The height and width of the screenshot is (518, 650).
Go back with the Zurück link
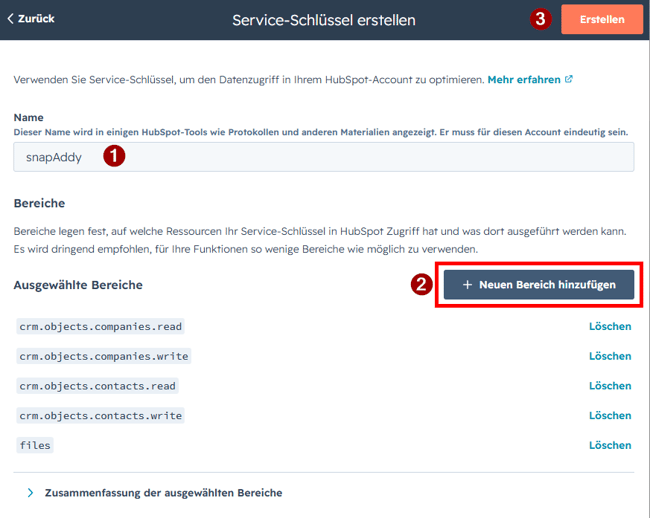(31, 19)
